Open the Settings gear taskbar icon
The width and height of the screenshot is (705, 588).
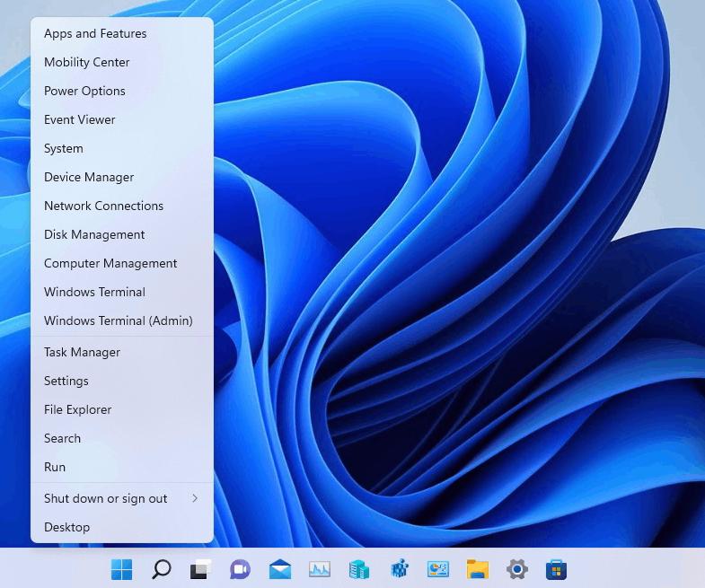click(517, 569)
